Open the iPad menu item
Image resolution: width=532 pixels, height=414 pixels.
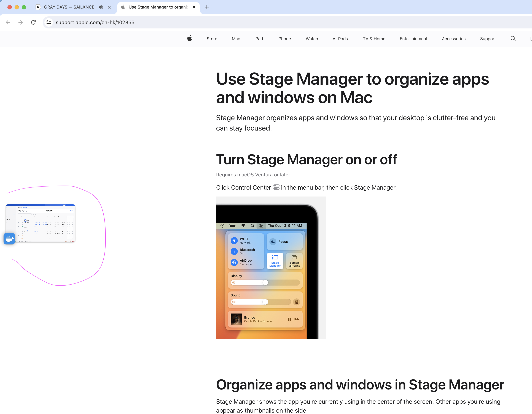(x=259, y=39)
